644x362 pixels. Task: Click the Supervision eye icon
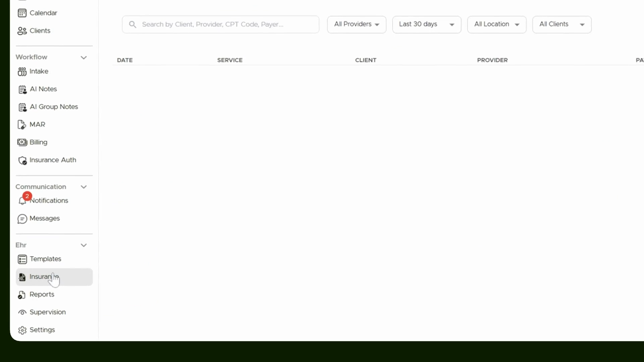pos(22,312)
